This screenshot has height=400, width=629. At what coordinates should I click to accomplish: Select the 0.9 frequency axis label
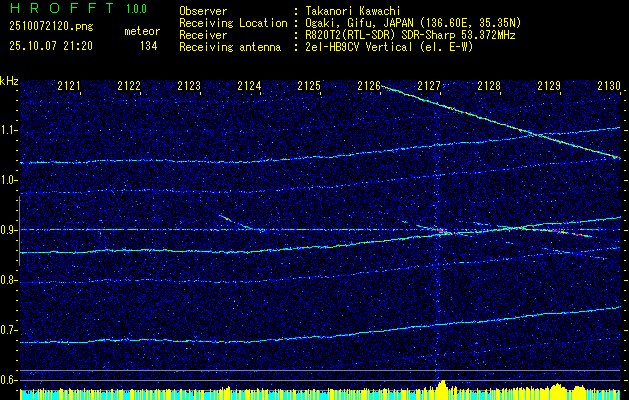9,230
